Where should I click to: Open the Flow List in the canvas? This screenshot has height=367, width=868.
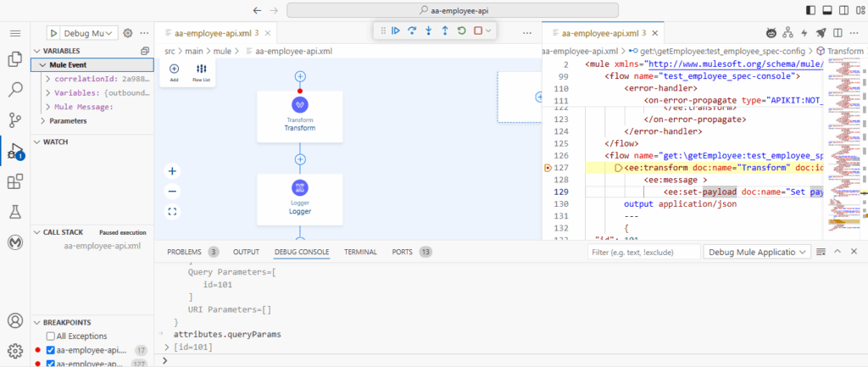click(x=202, y=73)
